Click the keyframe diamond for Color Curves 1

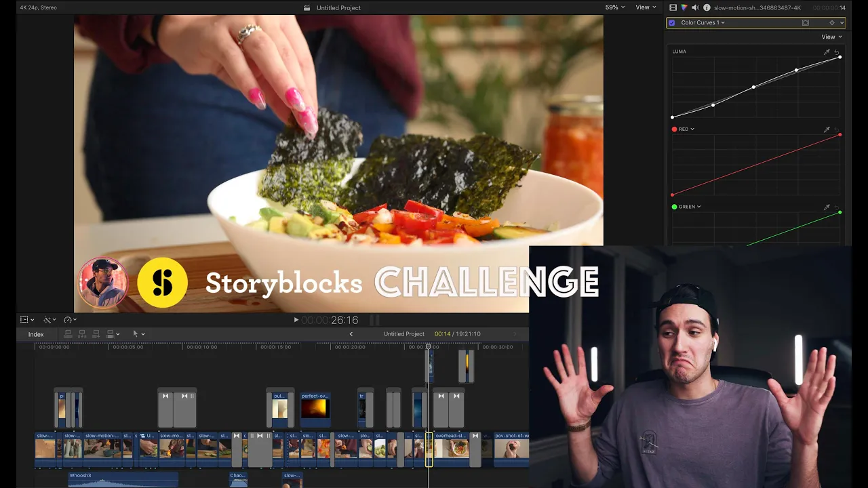point(832,22)
